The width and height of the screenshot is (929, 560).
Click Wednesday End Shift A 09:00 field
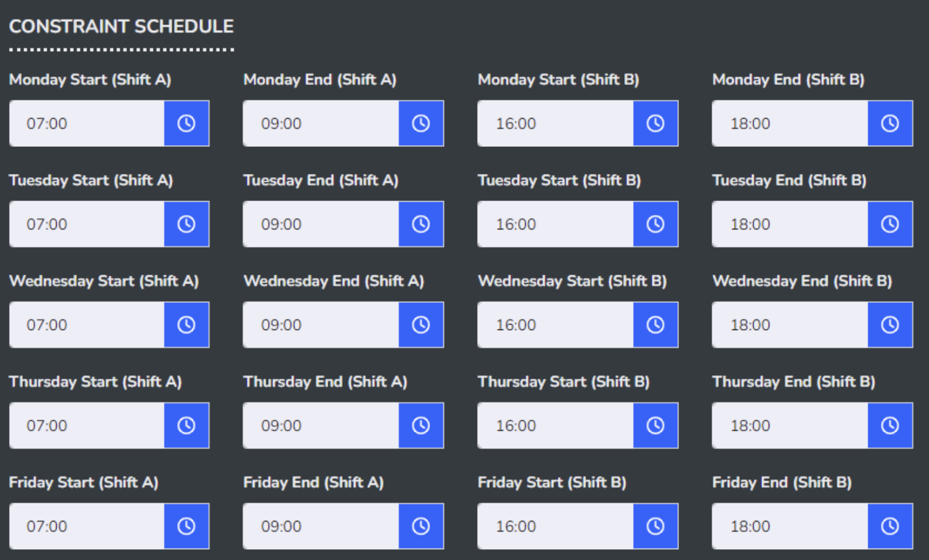(321, 325)
